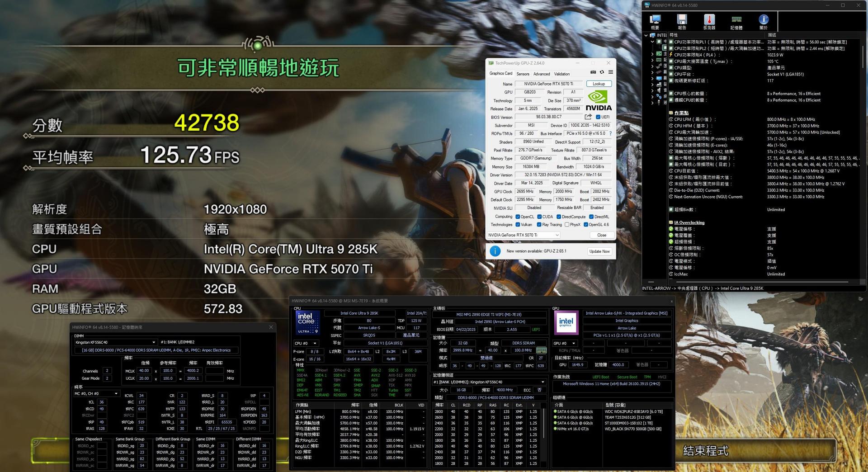The height and width of the screenshot is (472, 868).
Task: Open the NVIDIA GeForce RTX 5070 Ti GPU selector dropdown
Action: coord(524,235)
